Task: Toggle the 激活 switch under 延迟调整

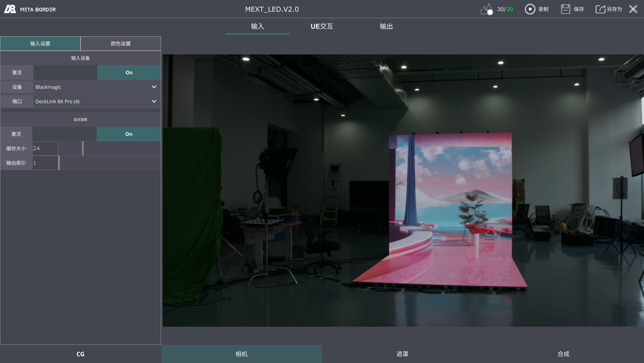Action: [x=97, y=134]
